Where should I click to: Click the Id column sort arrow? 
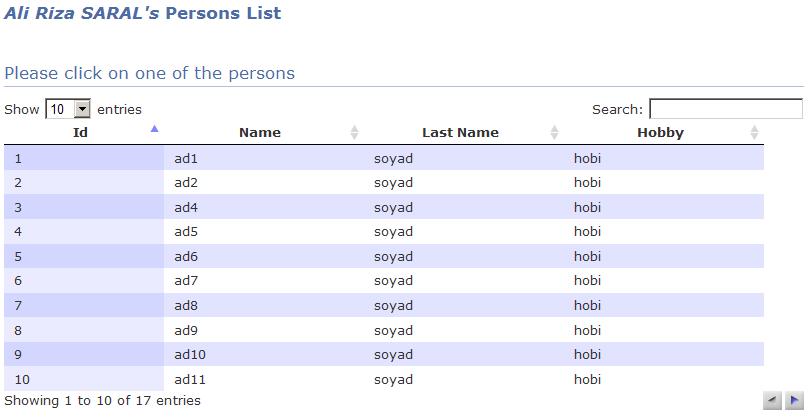pos(154,129)
